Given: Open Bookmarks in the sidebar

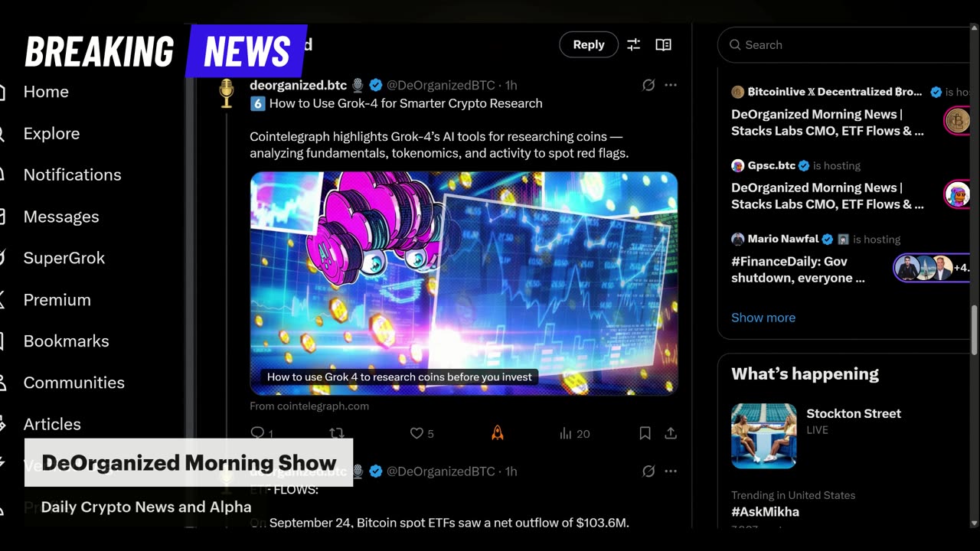Looking at the screenshot, I should [66, 341].
